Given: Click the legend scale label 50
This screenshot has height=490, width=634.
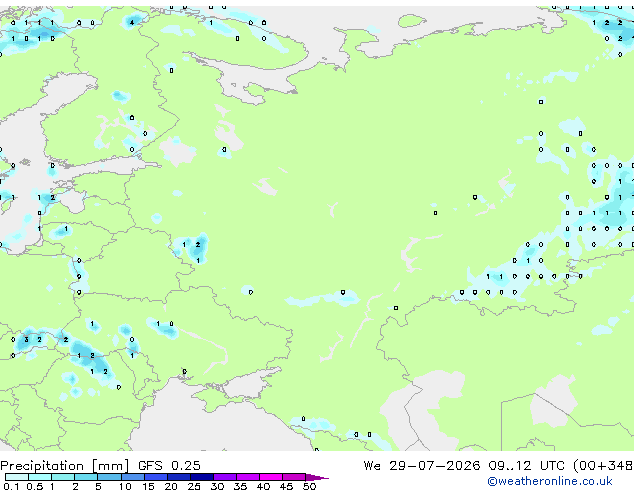Looking at the screenshot, I should (309, 486).
